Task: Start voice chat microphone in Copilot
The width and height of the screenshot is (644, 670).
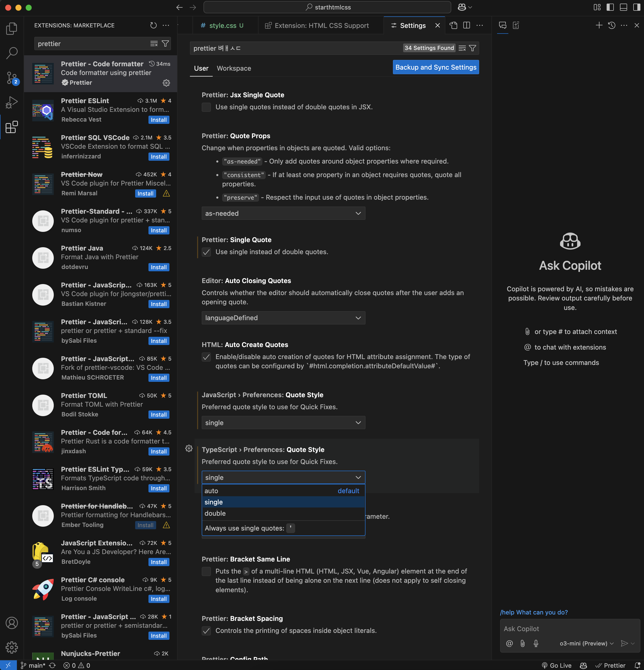Action: tap(536, 643)
